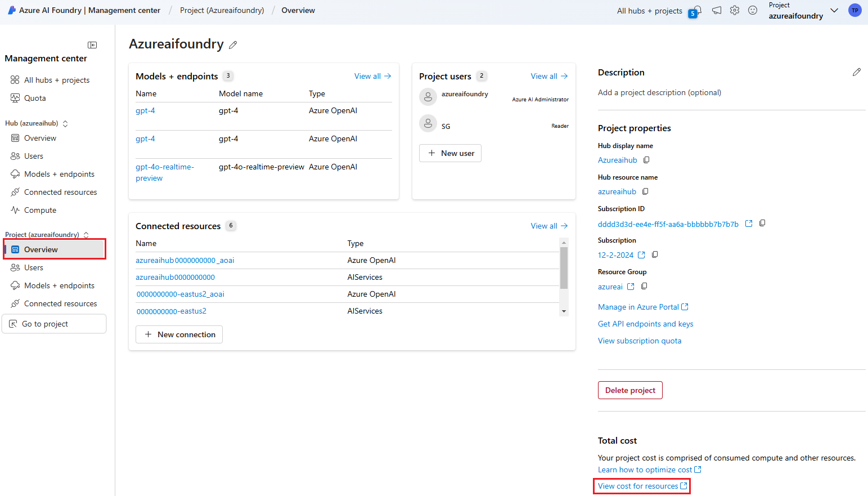
Task: Expand the Hub (azureaihub) switcher
Action: [65, 123]
